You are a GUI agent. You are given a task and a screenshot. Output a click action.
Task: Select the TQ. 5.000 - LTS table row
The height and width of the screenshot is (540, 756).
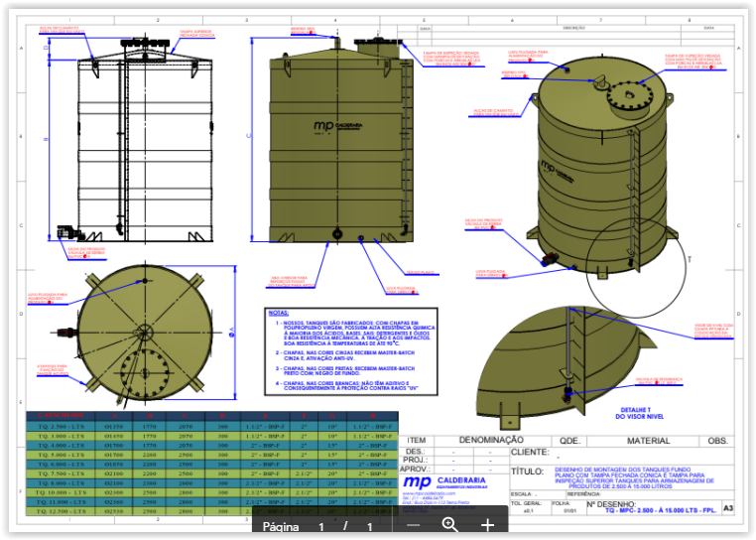click(62, 455)
